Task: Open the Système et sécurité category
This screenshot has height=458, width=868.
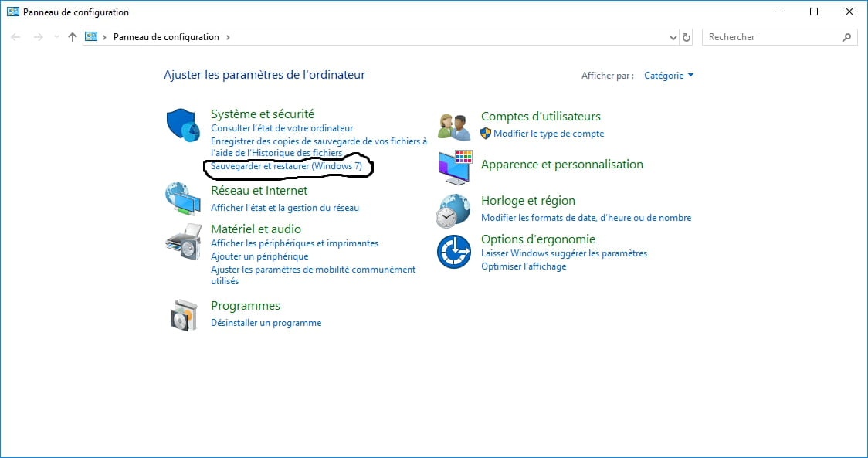Action: click(263, 114)
